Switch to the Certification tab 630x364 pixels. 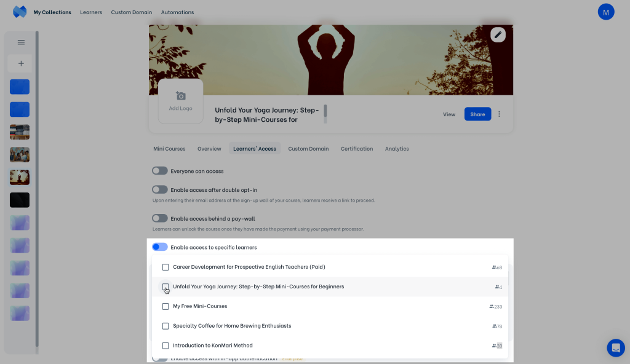coord(357,149)
